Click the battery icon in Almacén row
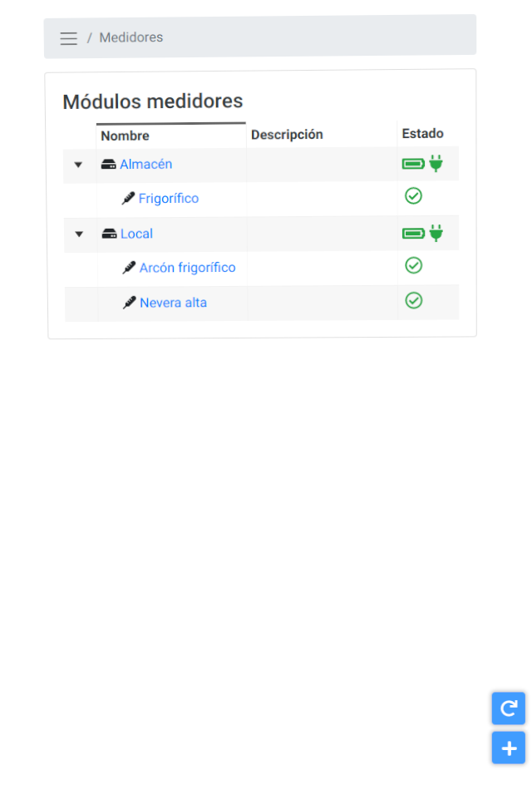Viewport: 532px width, 790px height. 414,164
